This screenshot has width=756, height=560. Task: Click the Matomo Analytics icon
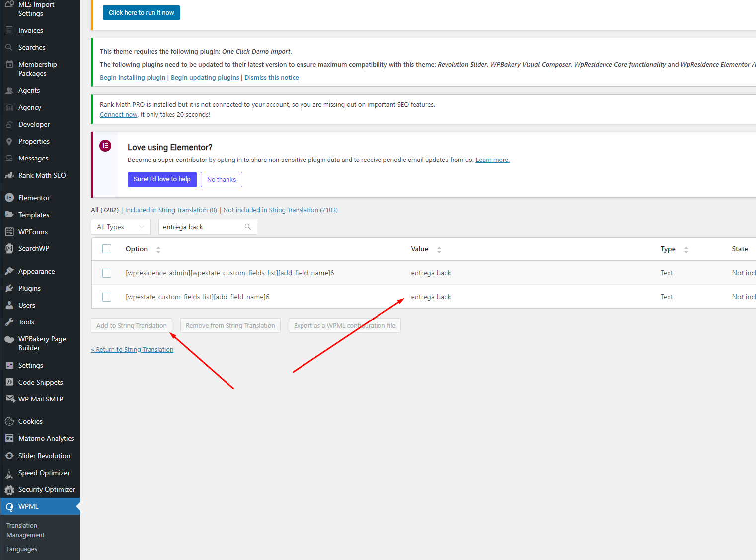click(9, 438)
